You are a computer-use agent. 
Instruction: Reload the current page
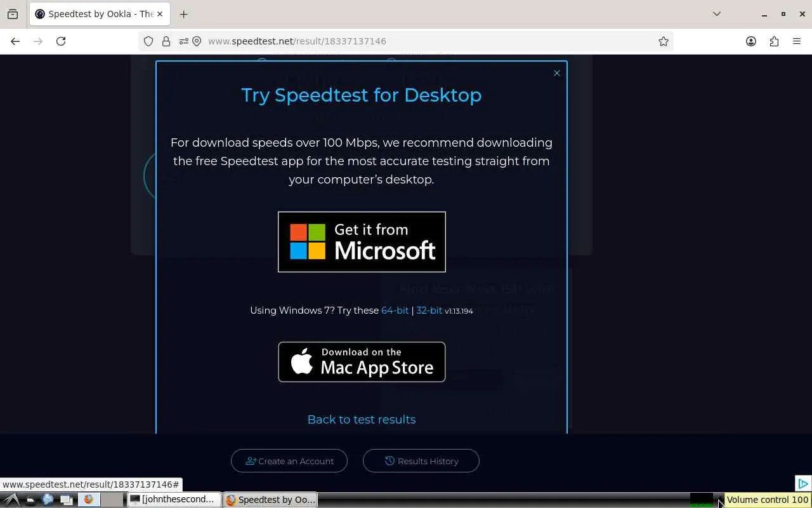click(61, 41)
